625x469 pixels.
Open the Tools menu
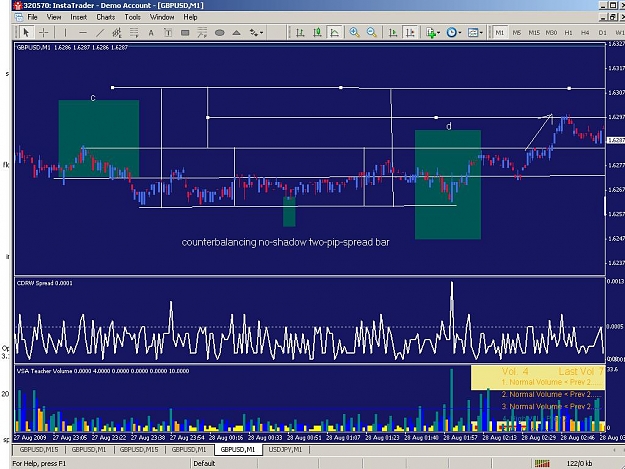(132, 17)
